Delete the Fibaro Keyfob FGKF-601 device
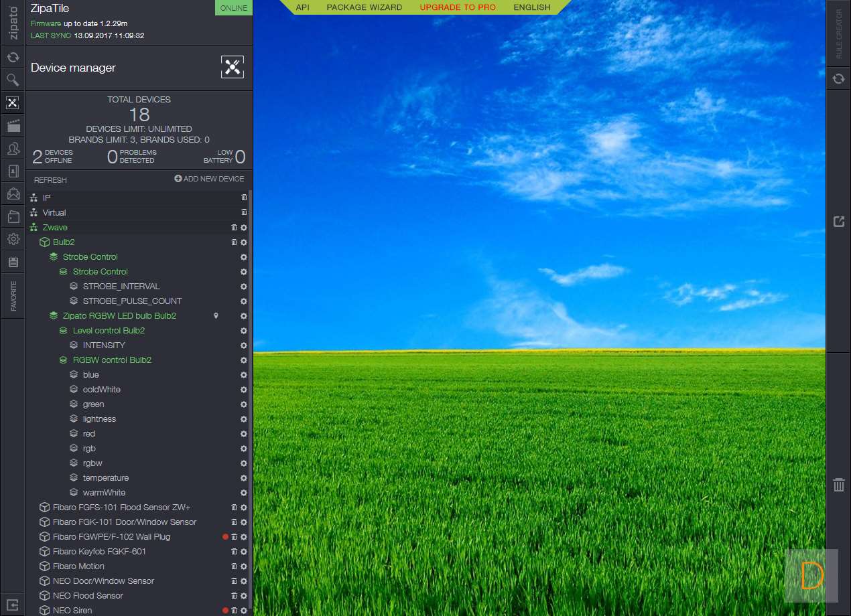Image resolution: width=851 pixels, height=616 pixels. tap(234, 552)
